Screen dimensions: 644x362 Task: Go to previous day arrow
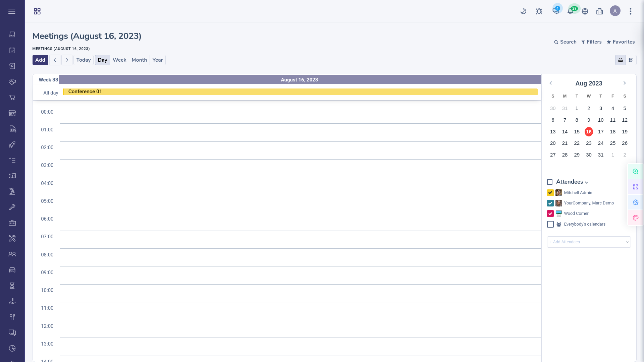[55, 60]
